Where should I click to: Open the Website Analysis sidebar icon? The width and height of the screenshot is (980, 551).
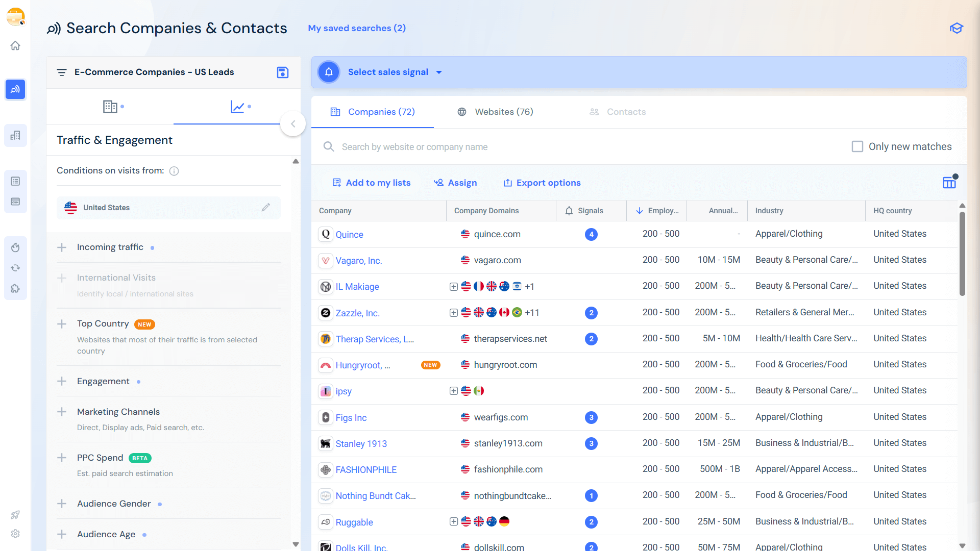click(x=15, y=135)
